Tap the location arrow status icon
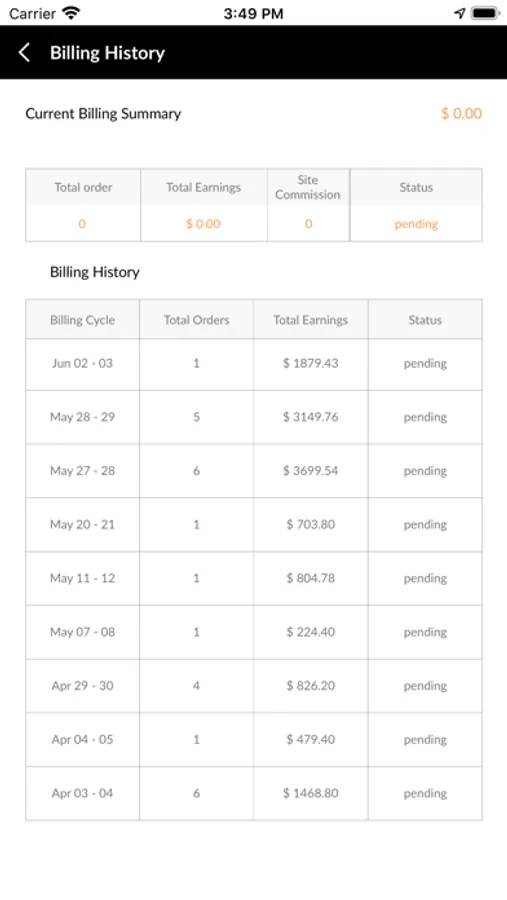The width and height of the screenshot is (507, 900). point(459,13)
